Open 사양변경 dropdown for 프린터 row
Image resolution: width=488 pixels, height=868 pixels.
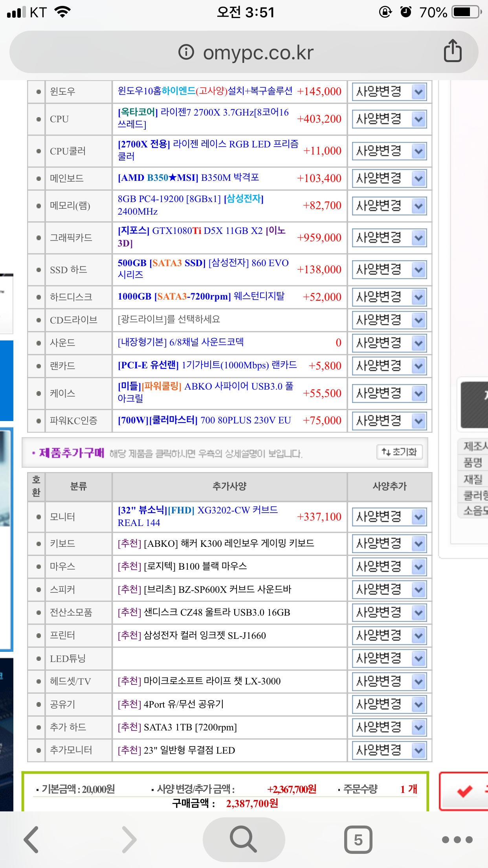pos(389,636)
